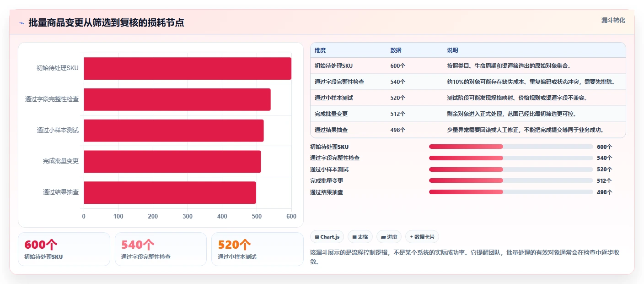This screenshot has height=284, width=644.
Task: Click the 通过结果抽查 table row label
Action: click(331, 130)
